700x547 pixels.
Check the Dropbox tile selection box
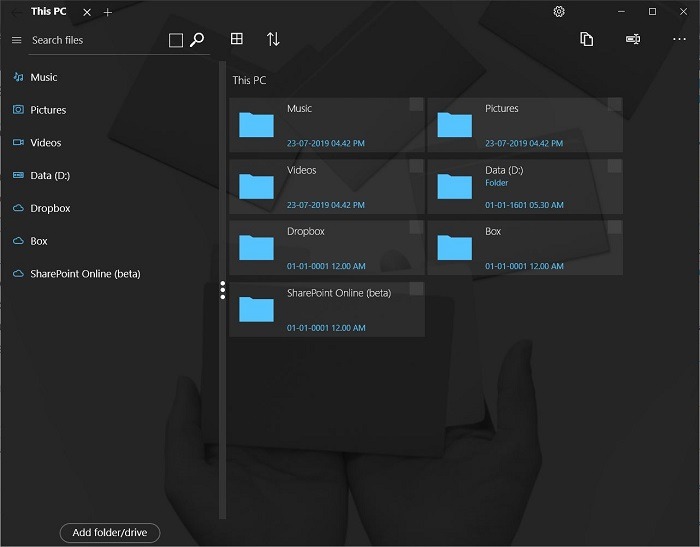click(x=416, y=227)
